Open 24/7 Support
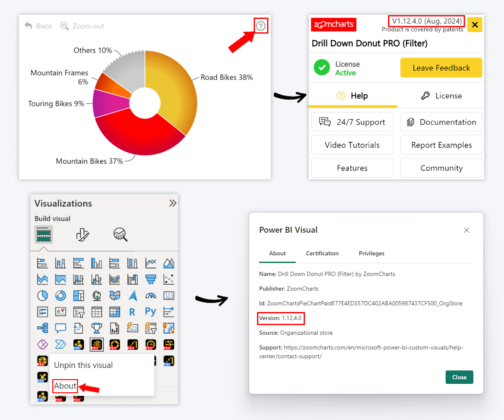 pos(352,122)
